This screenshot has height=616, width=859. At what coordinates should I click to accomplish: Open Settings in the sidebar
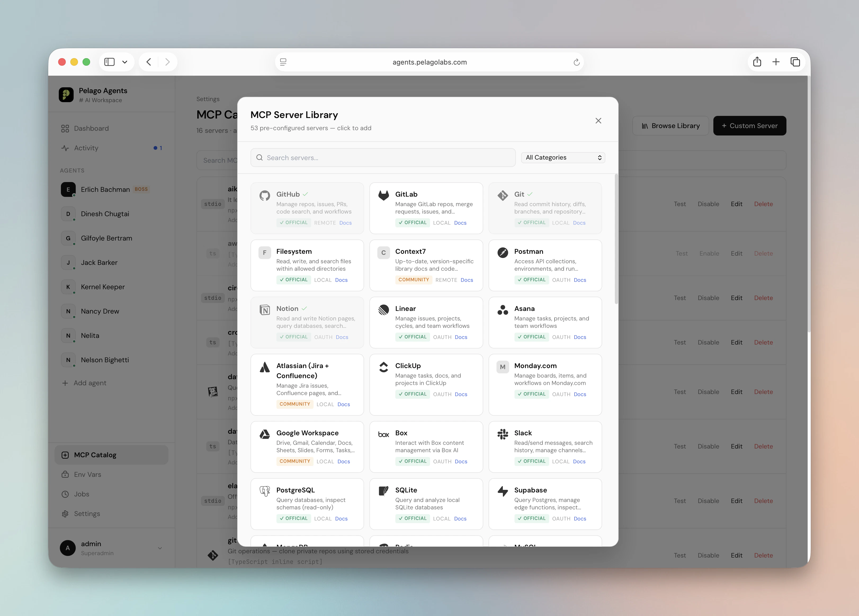click(x=112, y=514)
